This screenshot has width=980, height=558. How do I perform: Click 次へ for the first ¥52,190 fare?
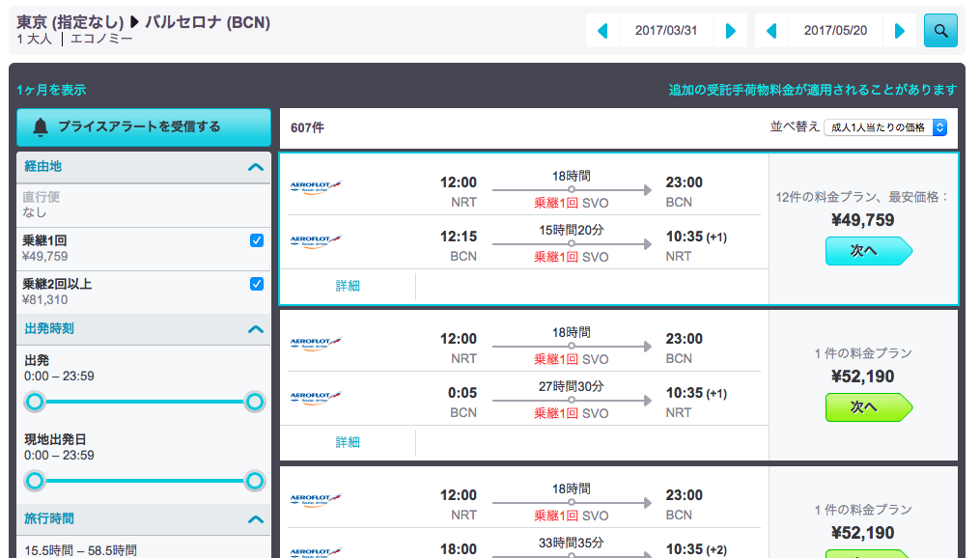point(868,407)
